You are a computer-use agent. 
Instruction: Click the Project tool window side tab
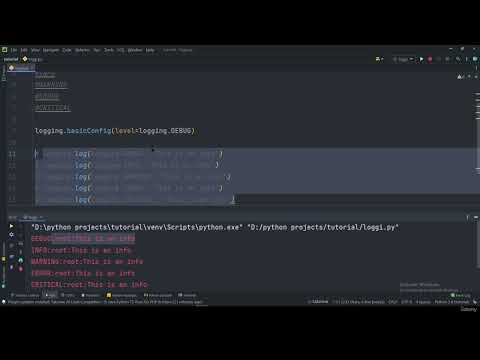click(x=4, y=73)
